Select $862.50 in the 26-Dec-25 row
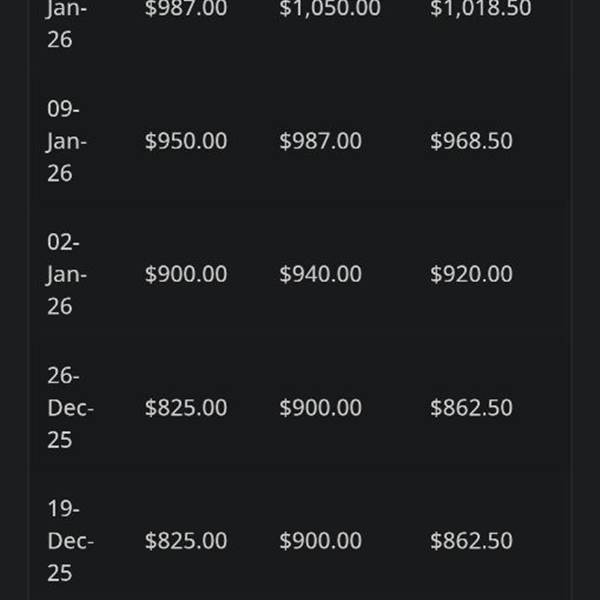 click(x=471, y=408)
